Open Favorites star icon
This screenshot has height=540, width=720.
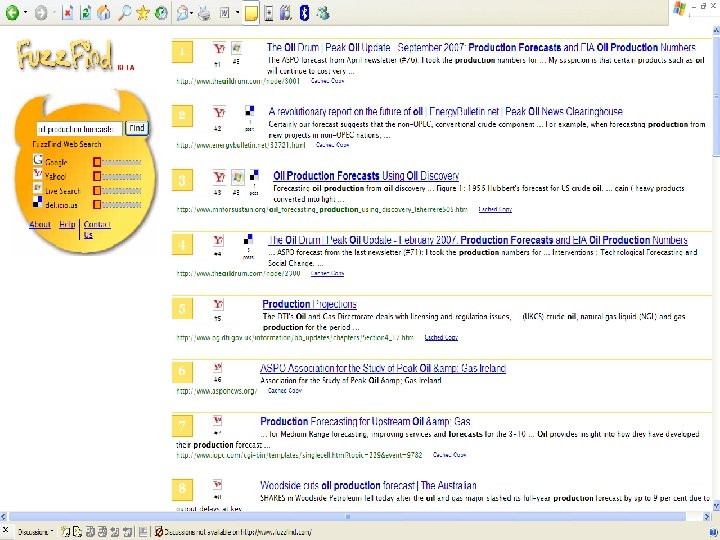click(143, 13)
